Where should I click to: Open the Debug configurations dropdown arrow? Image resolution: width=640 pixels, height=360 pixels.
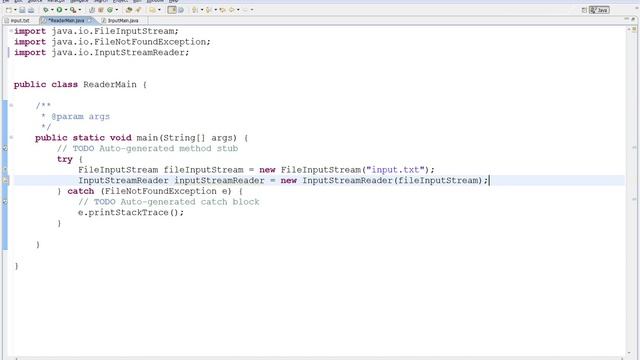click(52, 10)
